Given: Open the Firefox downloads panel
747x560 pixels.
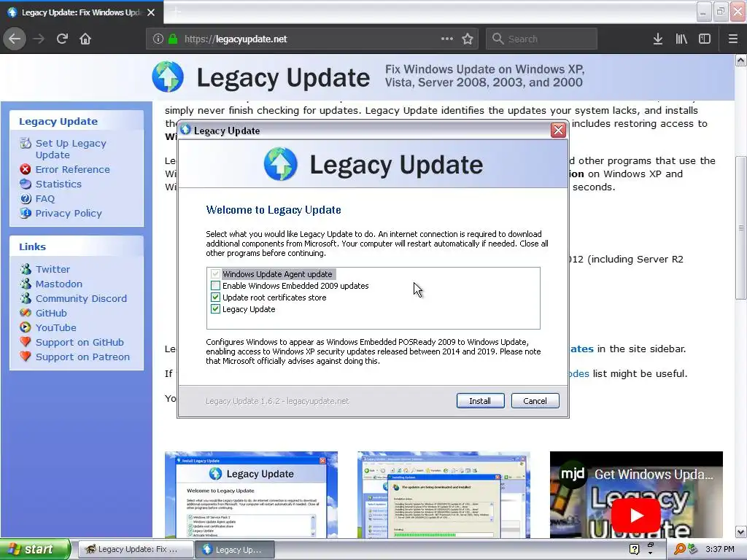Looking at the screenshot, I should pos(657,39).
